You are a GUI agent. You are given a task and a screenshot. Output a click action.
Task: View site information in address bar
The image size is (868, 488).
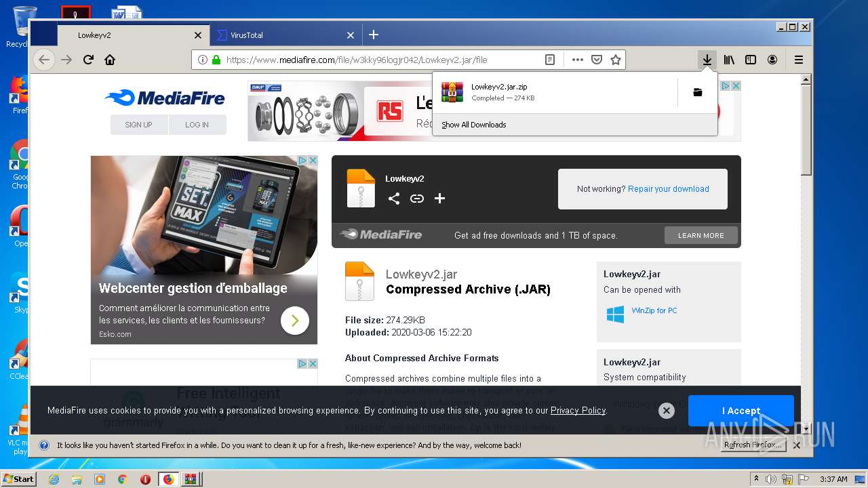point(202,60)
